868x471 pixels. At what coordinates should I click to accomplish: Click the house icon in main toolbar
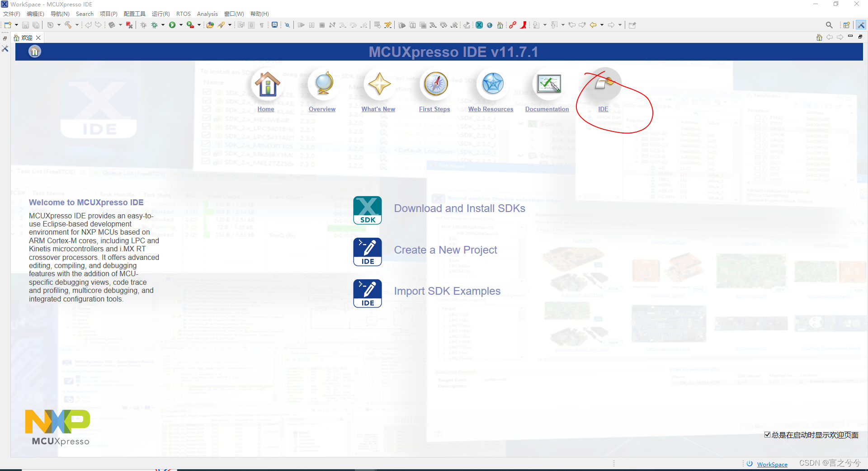500,25
